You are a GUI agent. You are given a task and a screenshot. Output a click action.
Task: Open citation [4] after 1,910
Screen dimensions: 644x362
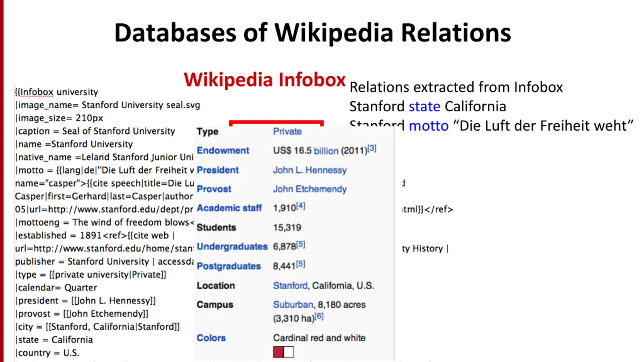301,206
